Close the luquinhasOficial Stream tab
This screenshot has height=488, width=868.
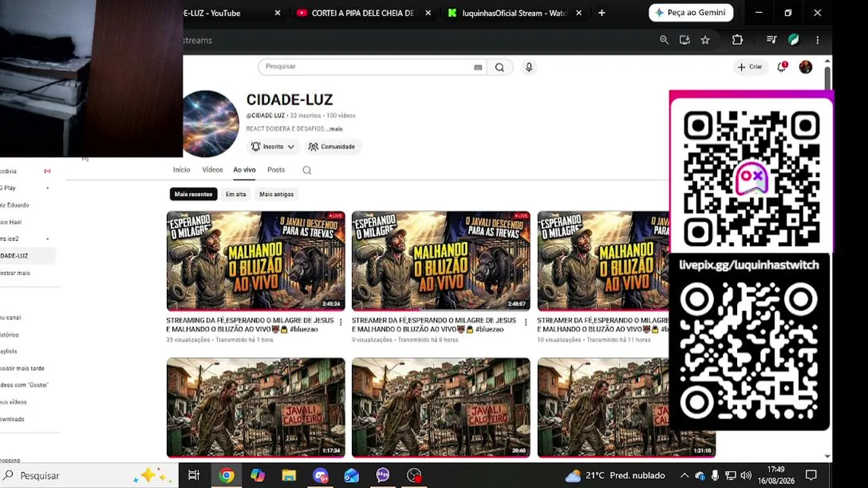pyautogui.click(x=578, y=13)
